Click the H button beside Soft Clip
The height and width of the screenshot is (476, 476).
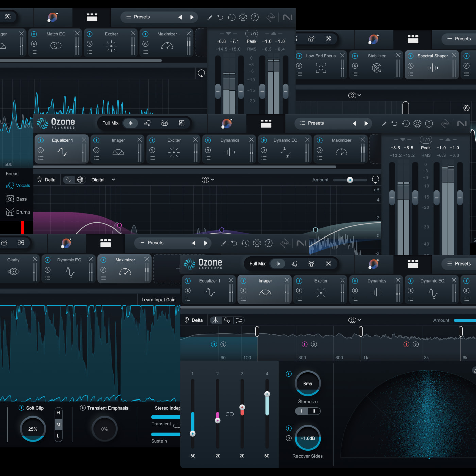(x=58, y=413)
